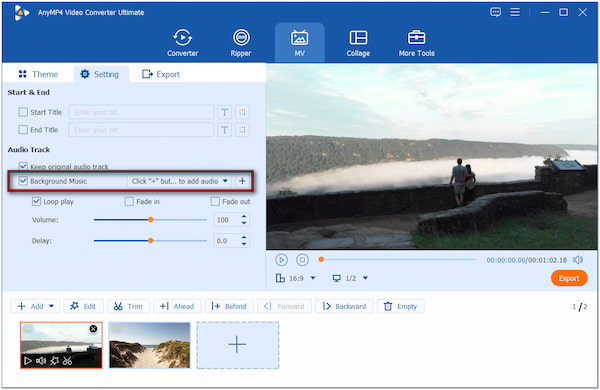Click the preview progress bar handle
600x390 pixels.
pos(321,259)
